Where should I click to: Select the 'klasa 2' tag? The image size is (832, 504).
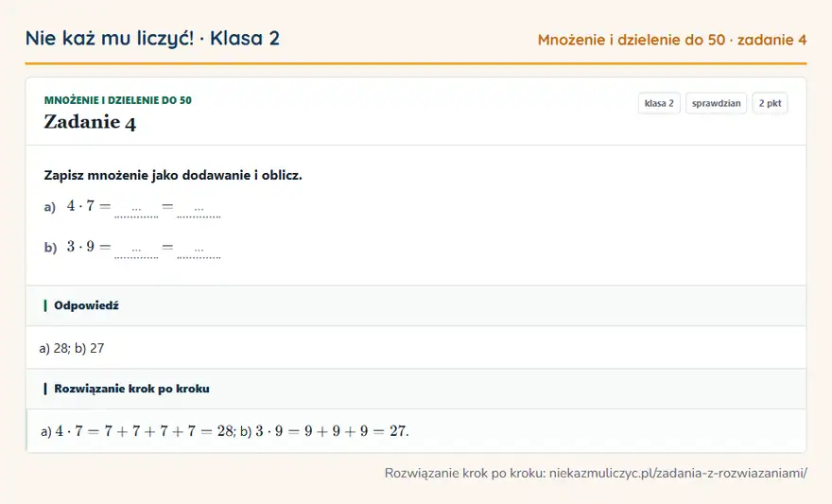tap(659, 103)
